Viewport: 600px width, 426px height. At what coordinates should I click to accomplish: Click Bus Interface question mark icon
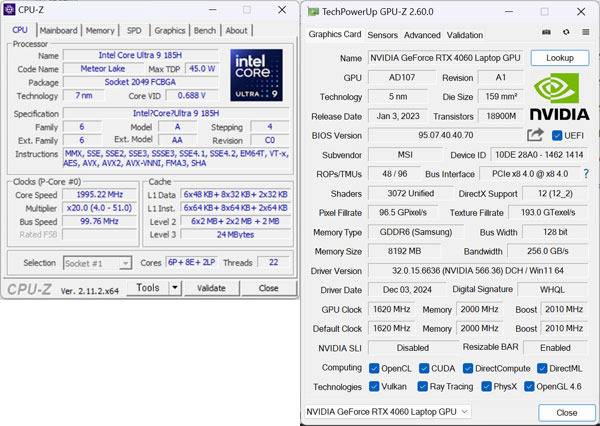point(586,174)
